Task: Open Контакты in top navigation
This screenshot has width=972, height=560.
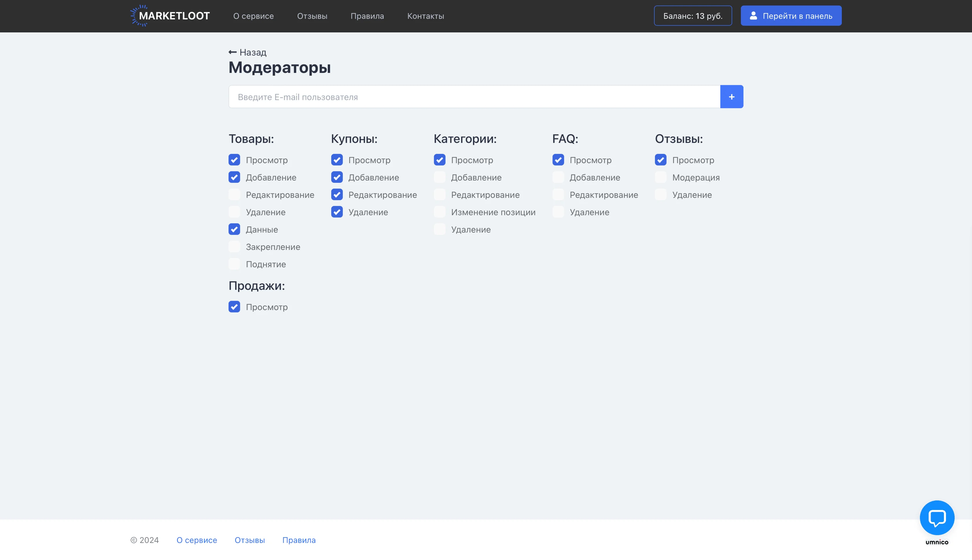Action: point(426,16)
